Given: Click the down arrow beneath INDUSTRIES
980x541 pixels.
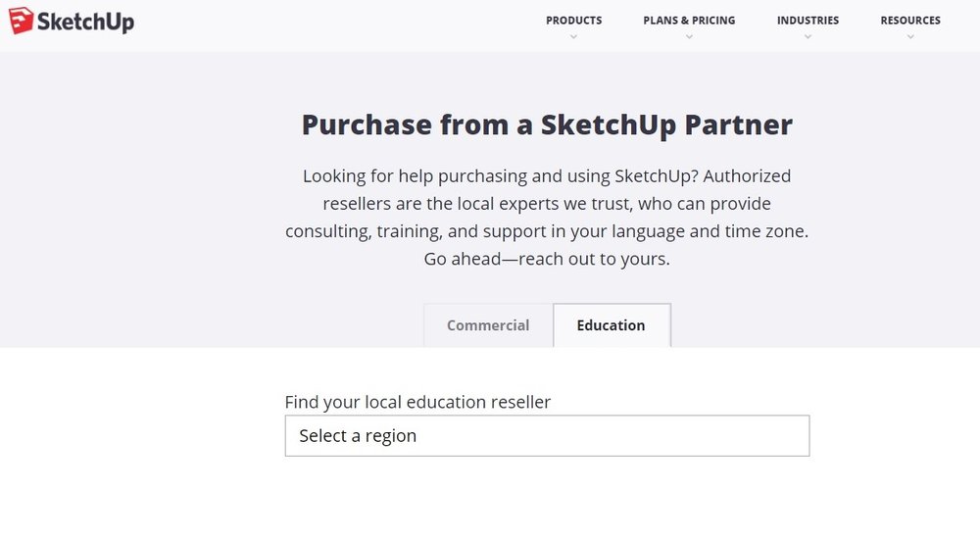Looking at the screenshot, I should (x=808, y=37).
